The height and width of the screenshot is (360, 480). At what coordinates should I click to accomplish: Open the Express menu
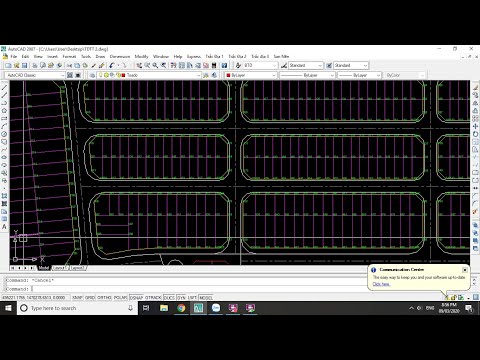click(x=194, y=56)
